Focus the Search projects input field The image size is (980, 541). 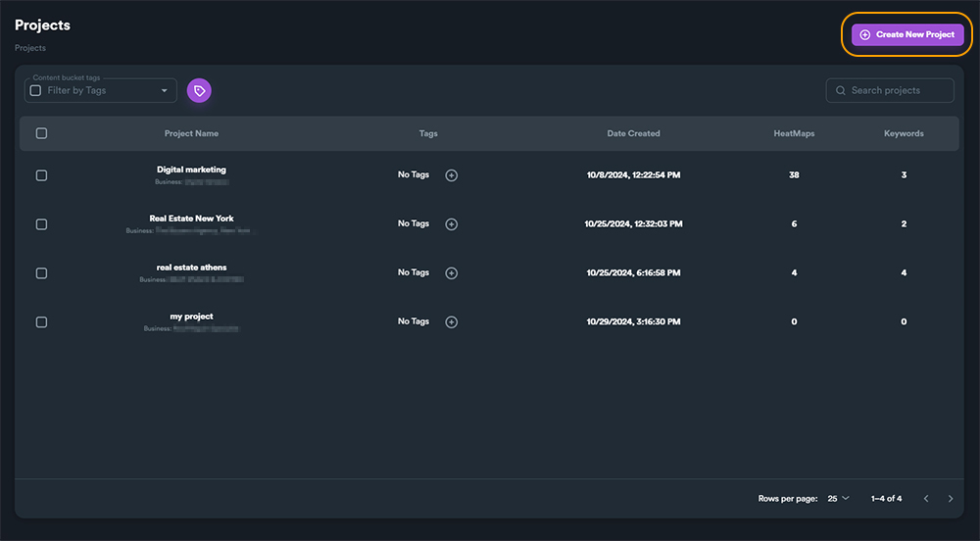(x=897, y=91)
